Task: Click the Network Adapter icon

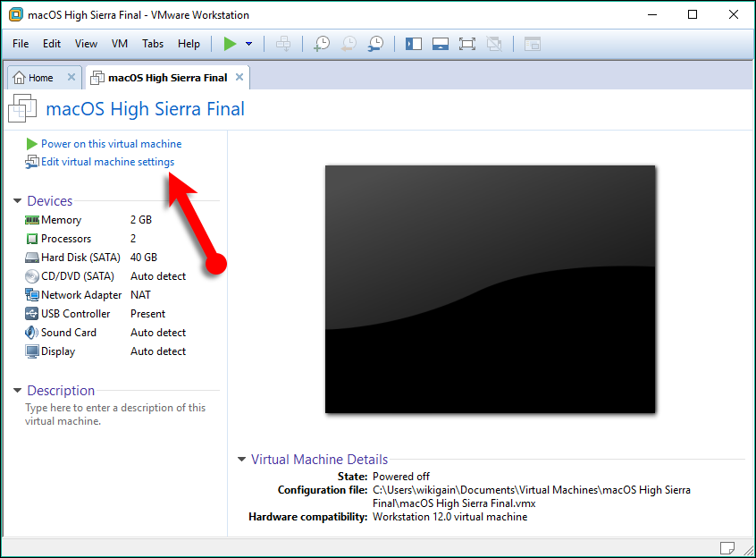Action: (x=32, y=295)
